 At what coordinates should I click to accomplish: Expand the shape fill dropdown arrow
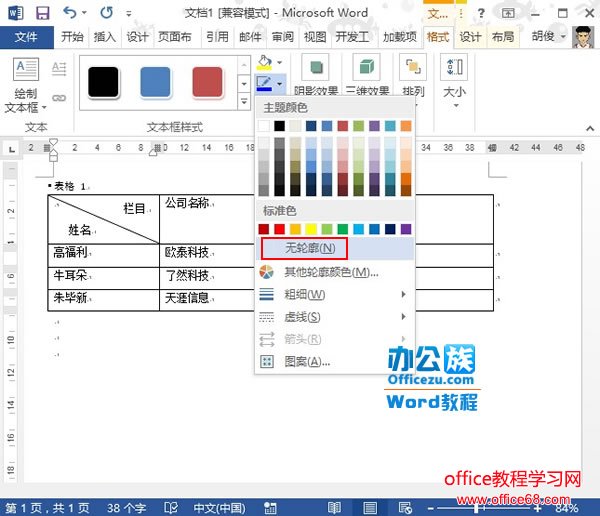[280, 62]
